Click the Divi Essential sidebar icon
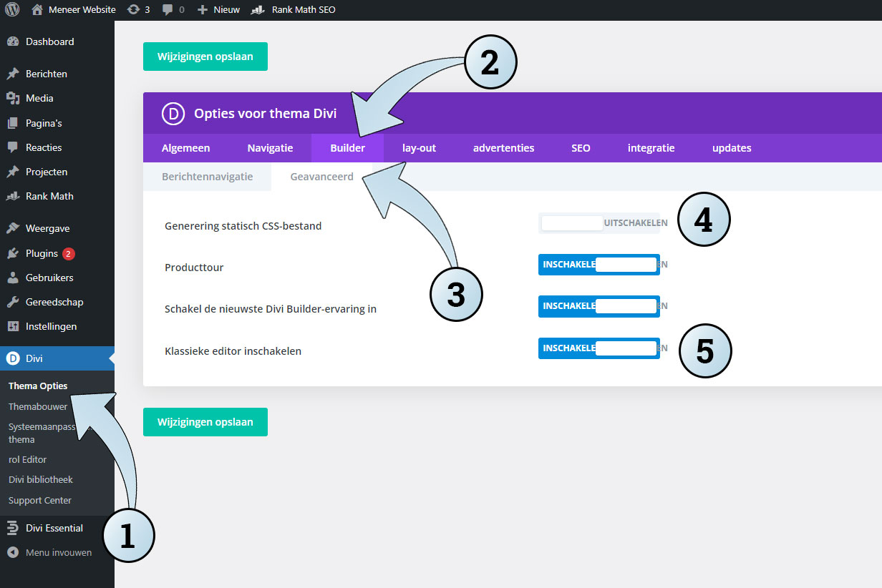Screen dimensions: 882x588 pos(13,528)
